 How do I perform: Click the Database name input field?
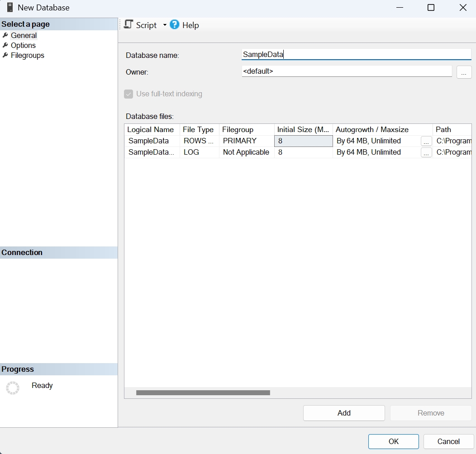point(356,55)
